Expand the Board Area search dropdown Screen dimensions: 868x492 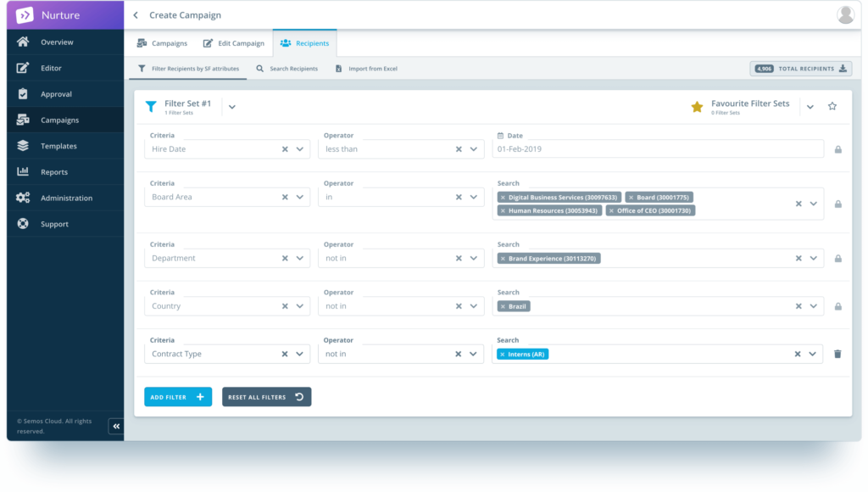coord(813,204)
